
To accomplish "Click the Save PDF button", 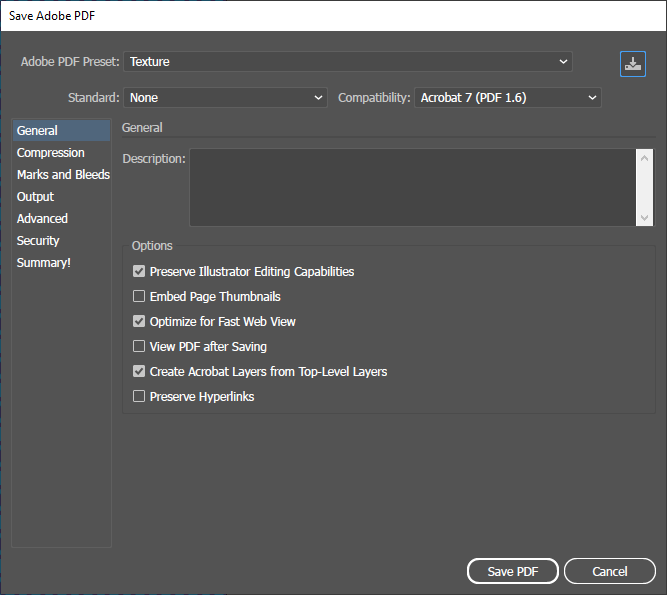I will (x=513, y=571).
